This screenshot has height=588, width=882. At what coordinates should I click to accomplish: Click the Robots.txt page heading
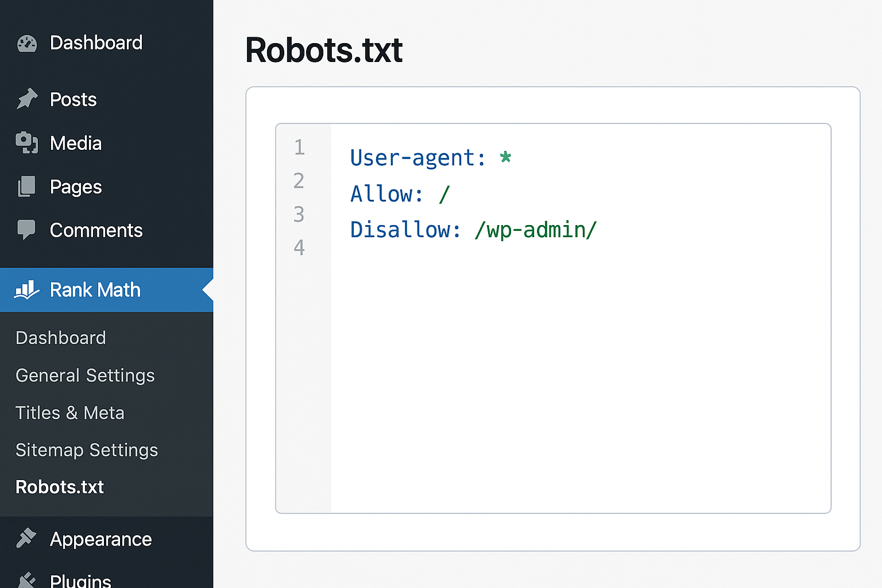coord(324,50)
